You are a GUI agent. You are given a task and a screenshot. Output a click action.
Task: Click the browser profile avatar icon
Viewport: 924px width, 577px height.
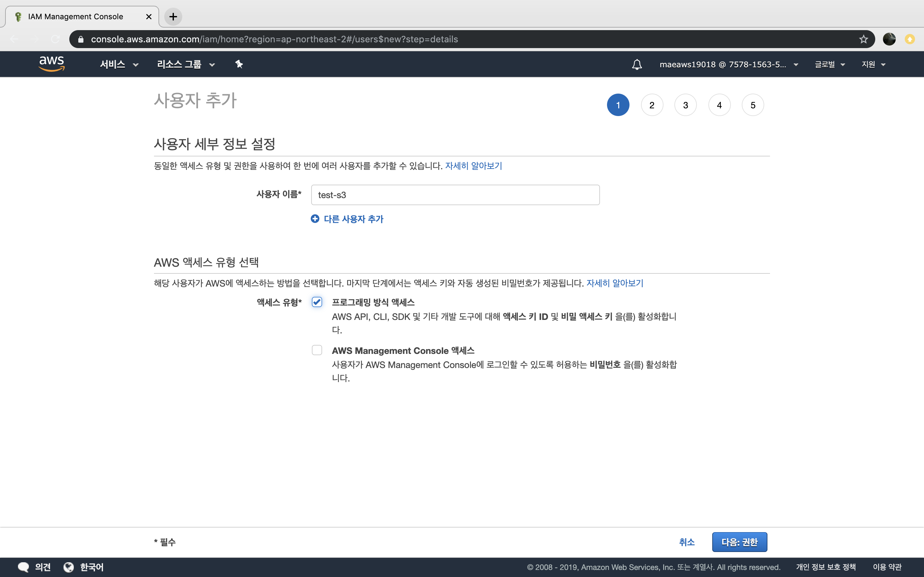click(889, 39)
